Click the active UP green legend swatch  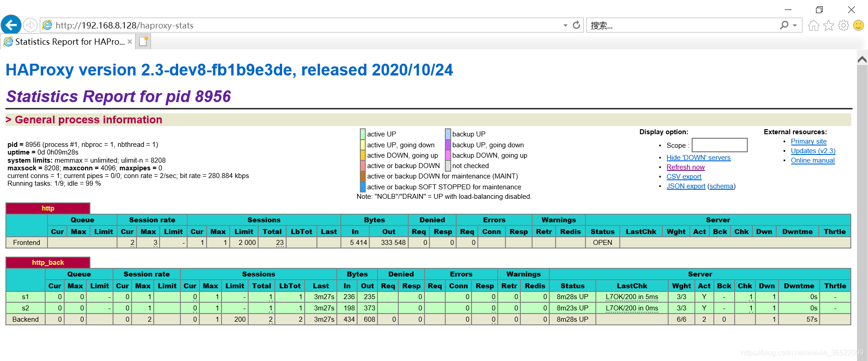(x=363, y=134)
